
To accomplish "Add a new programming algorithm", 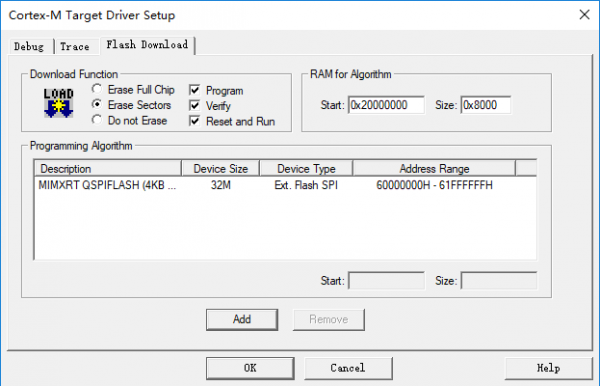I will pyautogui.click(x=242, y=319).
